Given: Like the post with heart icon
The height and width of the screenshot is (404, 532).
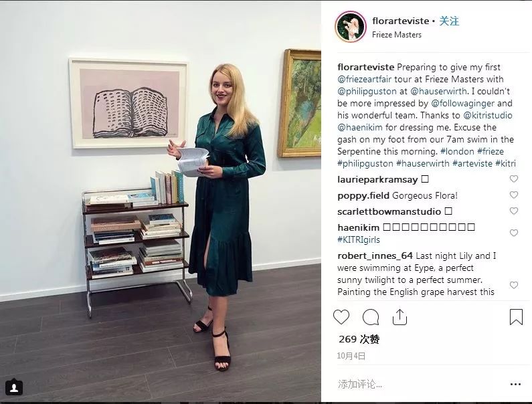Looking at the screenshot, I should tap(341, 317).
